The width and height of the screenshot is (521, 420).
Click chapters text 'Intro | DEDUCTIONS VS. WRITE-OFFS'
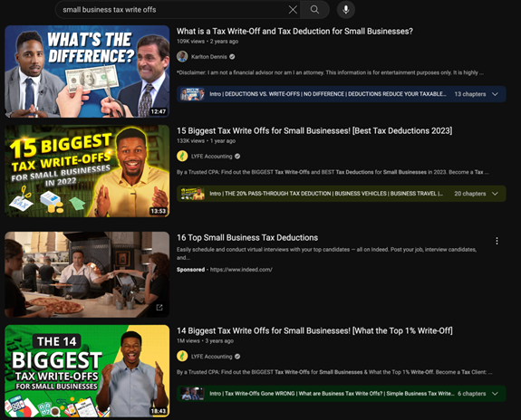[x=328, y=94]
